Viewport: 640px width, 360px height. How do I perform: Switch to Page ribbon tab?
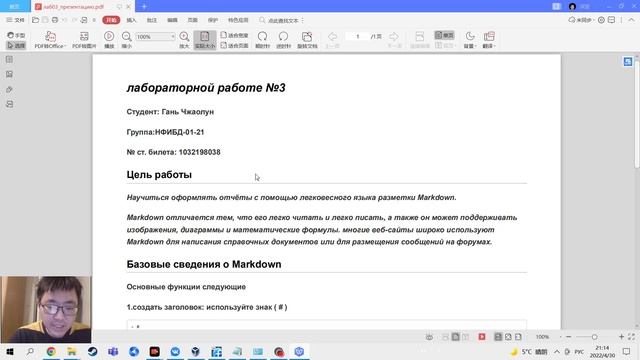click(192, 20)
